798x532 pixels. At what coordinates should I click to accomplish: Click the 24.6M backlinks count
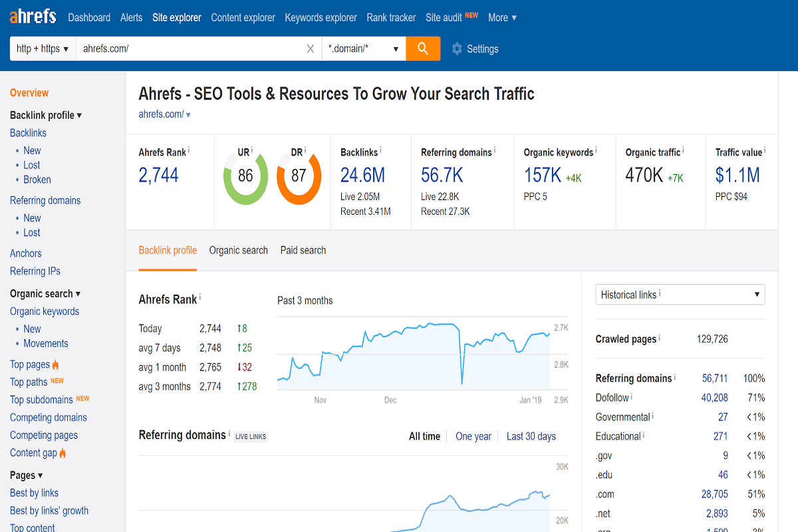[363, 175]
